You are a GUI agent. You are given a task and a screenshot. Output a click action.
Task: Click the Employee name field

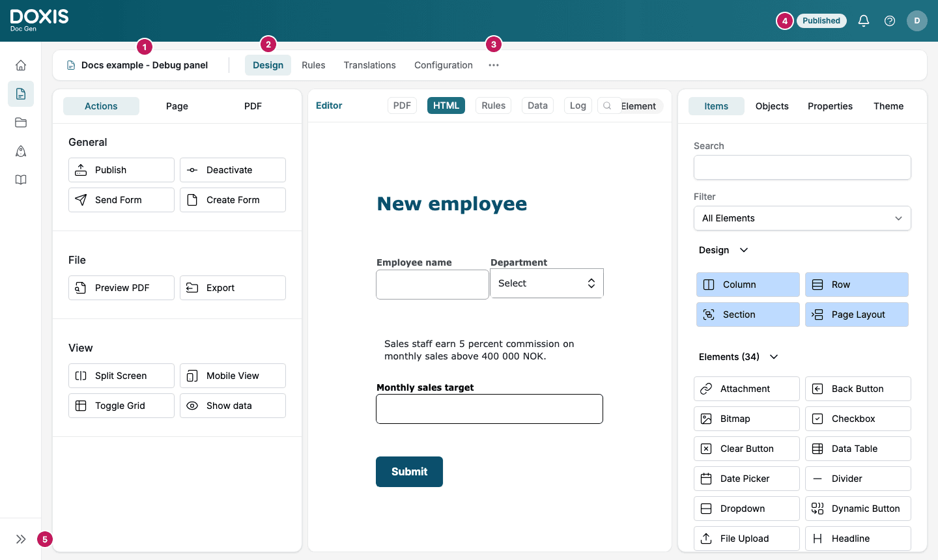pyautogui.click(x=433, y=285)
